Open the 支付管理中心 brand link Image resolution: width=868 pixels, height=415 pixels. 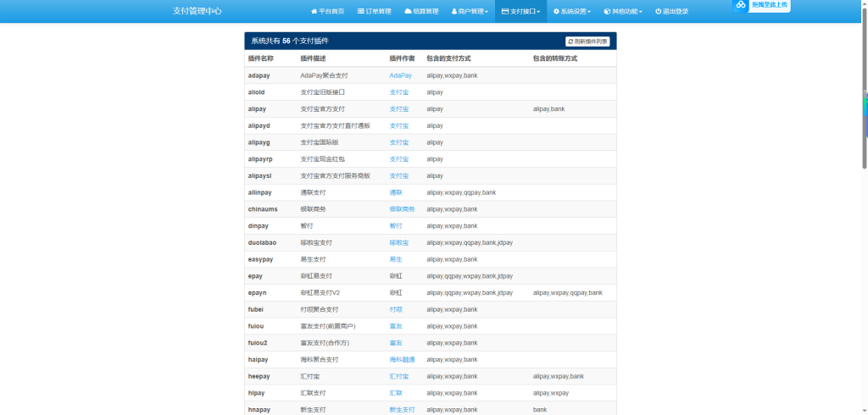pos(197,11)
